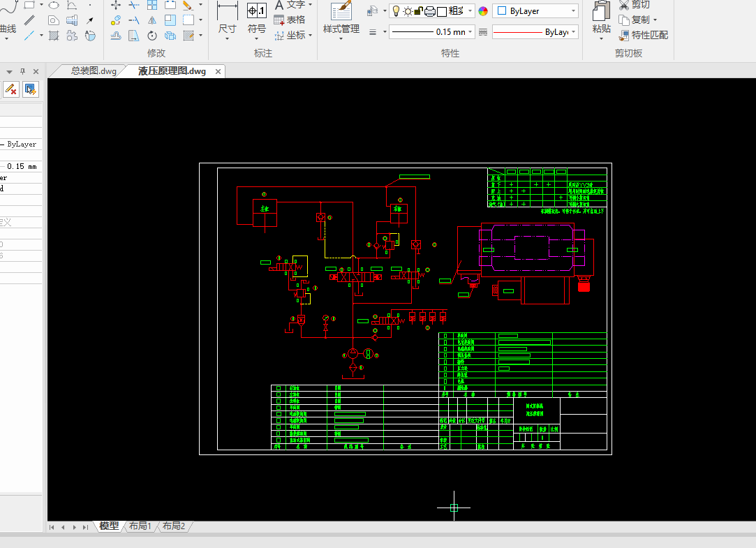756x548 pixels.
Task: Switch to 布局1 layout tab
Action: [140, 526]
